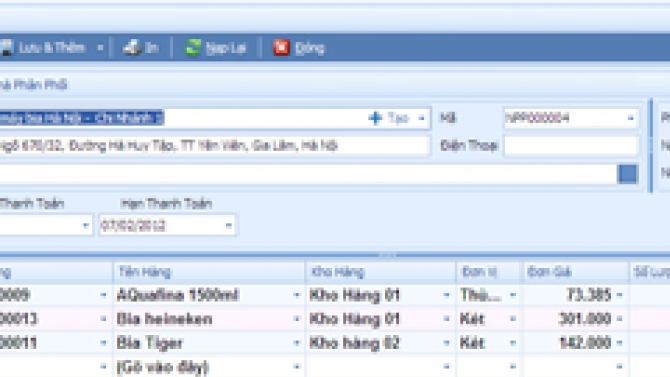Click the printer icon for In
The height and width of the screenshot is (377, 670).
click(x=132, y=47)
